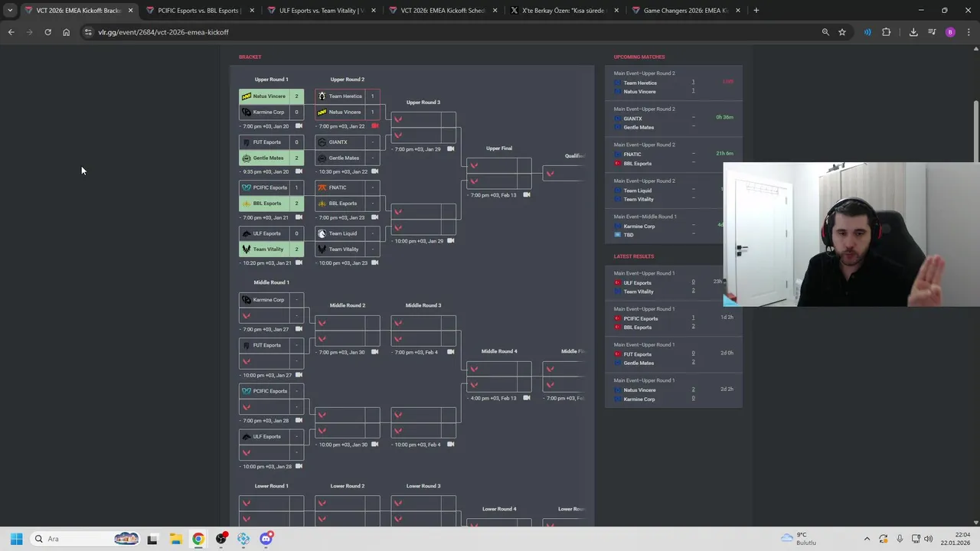The image size is (980, 551).
Task: Click the video icon beside 10:20 pm Jan 21
Action: tap(299, 262)
